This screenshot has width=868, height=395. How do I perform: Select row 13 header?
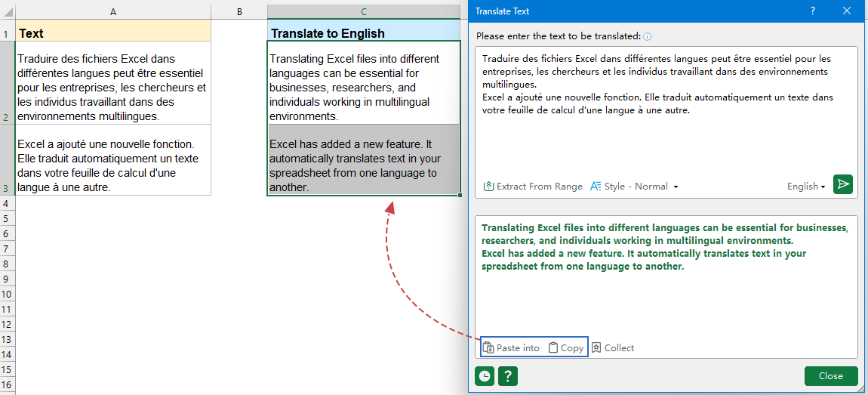tap(8, 339)
